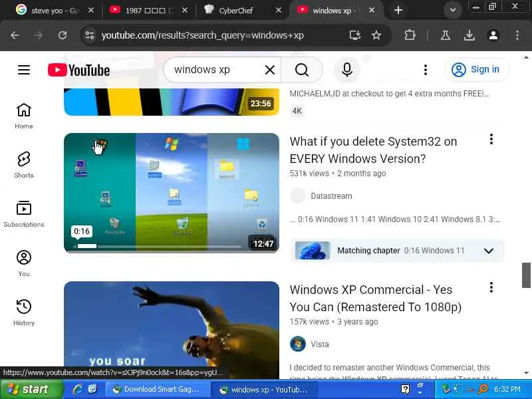
Task: Open a new browser tab
Action: coord(398,10)
